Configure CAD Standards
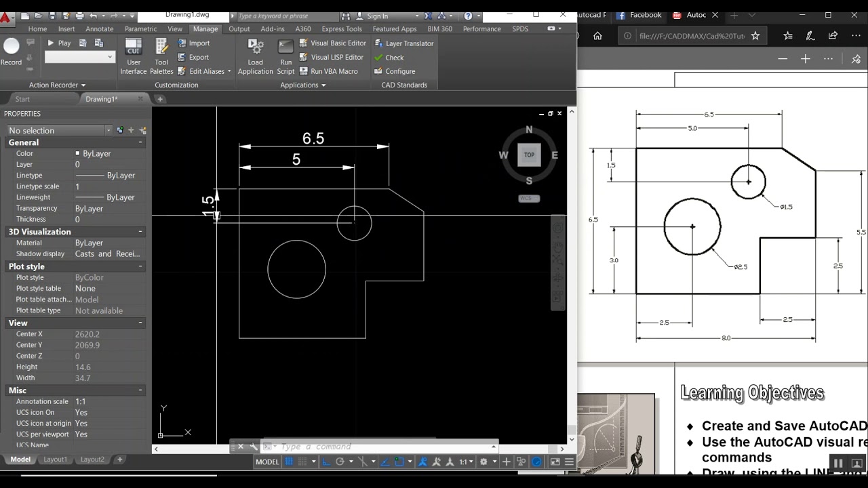Image resolution: width=868 pixels, height=488 pixels. click(x=395, y=71)
